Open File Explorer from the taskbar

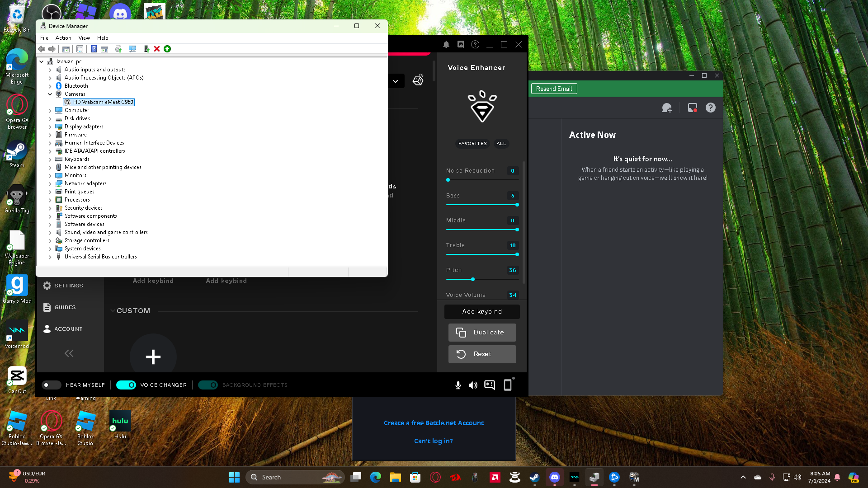coord(396,477)
